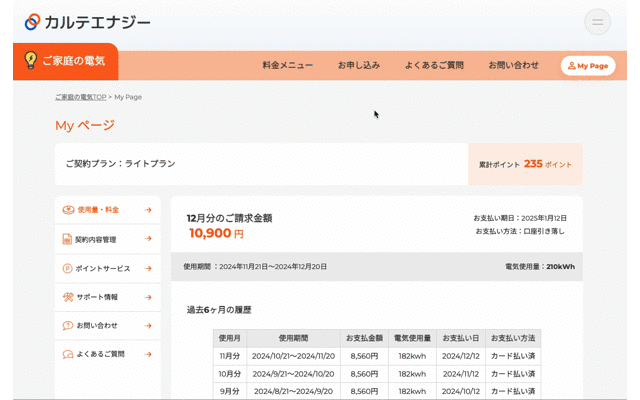Screen dimensions: 640x400
Task: Click the よくあるご質問 sidebar chat icon
Action: (68, 354)
